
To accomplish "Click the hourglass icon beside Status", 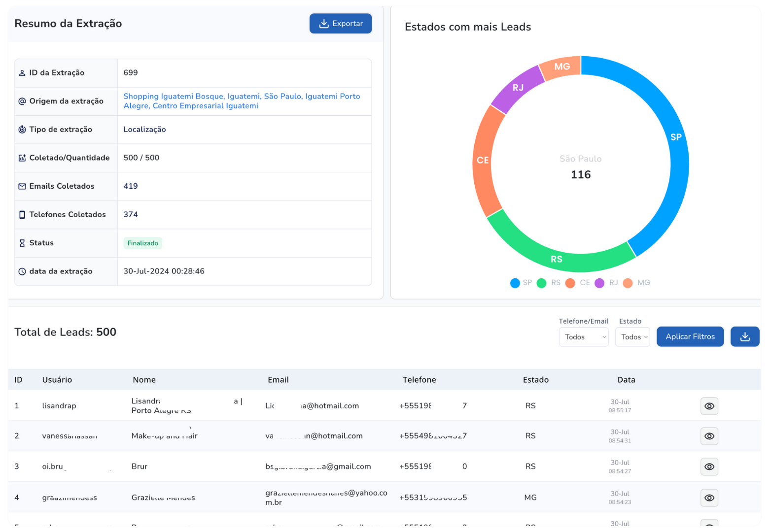I will tap(22, 243).
